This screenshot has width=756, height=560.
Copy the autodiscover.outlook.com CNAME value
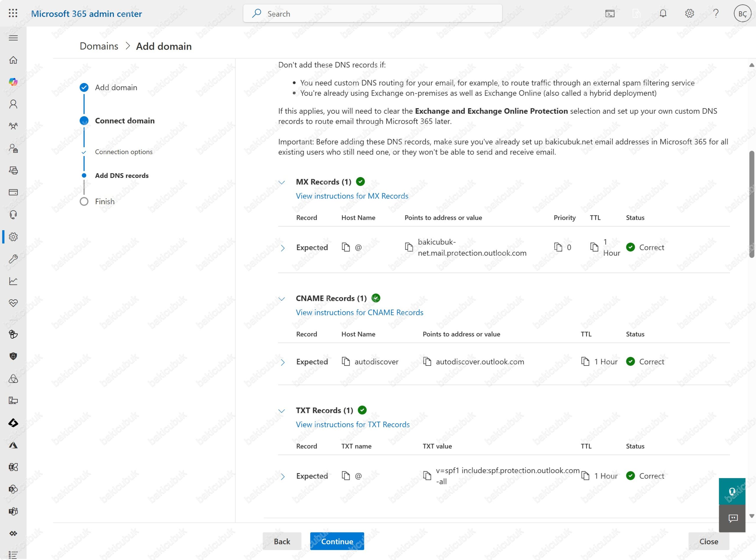[x=427, y=362]
